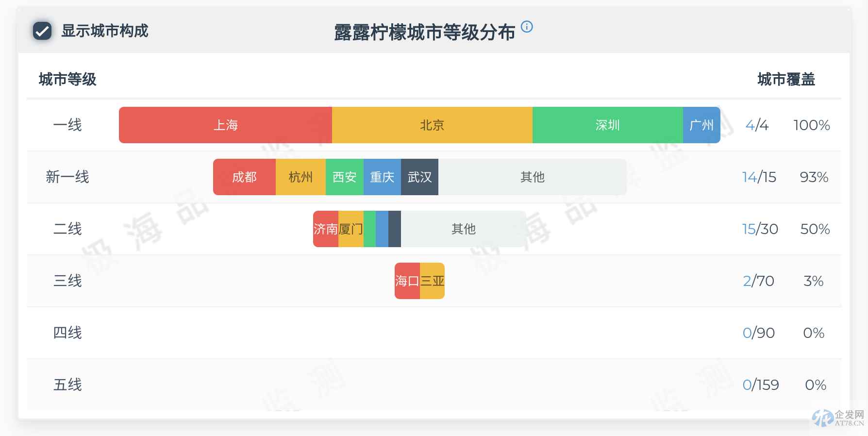Viewport: 868px width, 436px height.
Task: Select the 海口 segment in the 三线 row
Action: click(407, 281)
